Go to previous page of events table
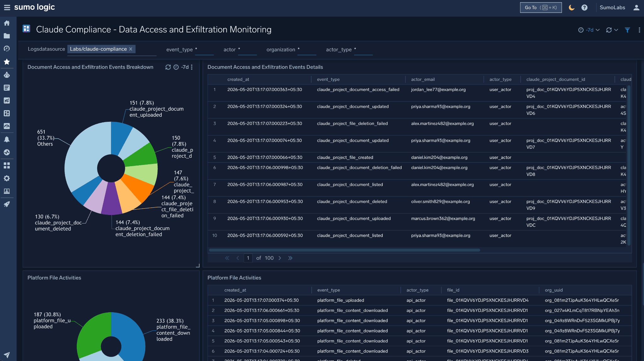 click(238, 258)
